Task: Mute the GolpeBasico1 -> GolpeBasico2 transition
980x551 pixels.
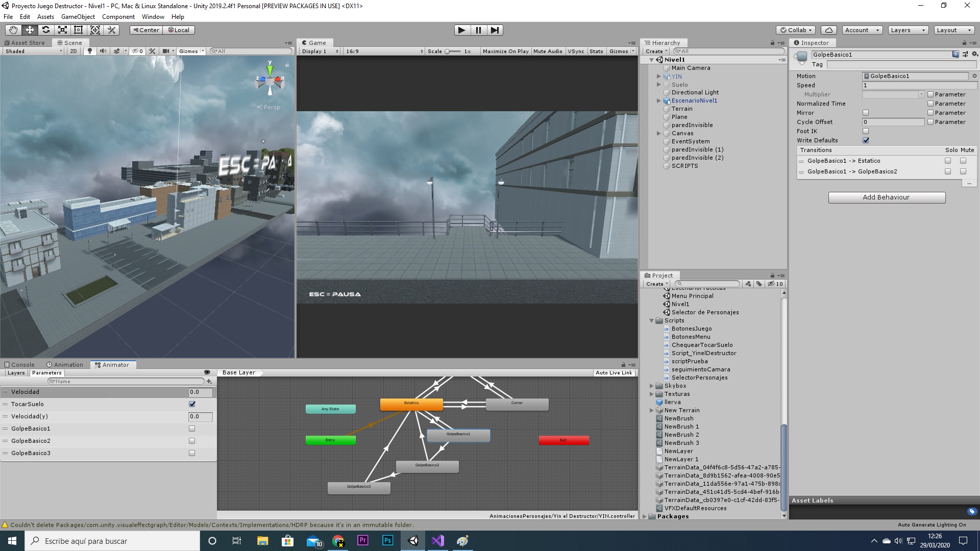Action: point(963,171)
